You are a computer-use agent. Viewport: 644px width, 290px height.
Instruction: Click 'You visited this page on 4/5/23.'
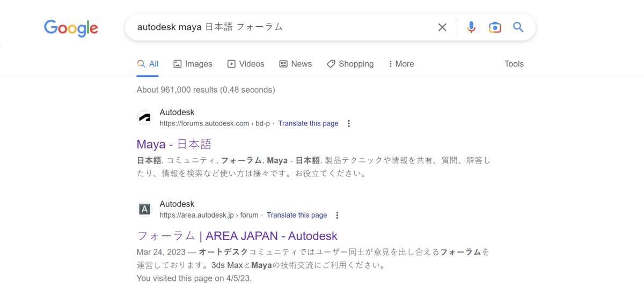[x=194, y=278]
